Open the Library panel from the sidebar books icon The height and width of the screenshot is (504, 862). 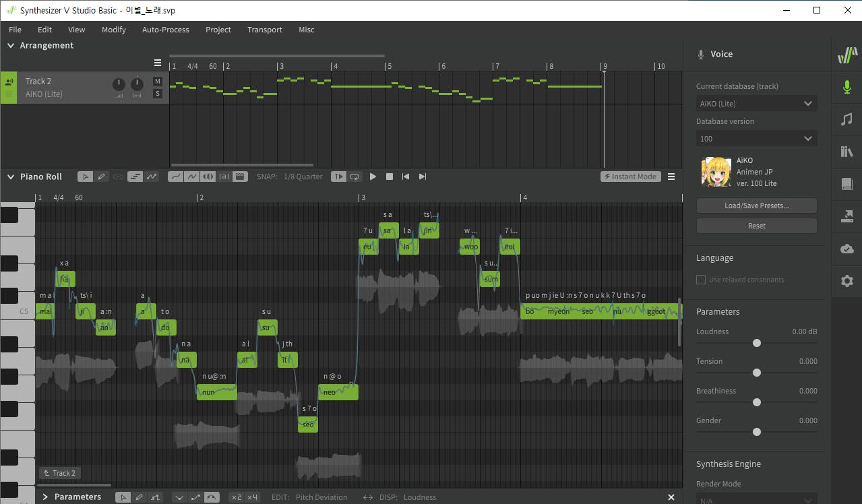tap(846, 152)
